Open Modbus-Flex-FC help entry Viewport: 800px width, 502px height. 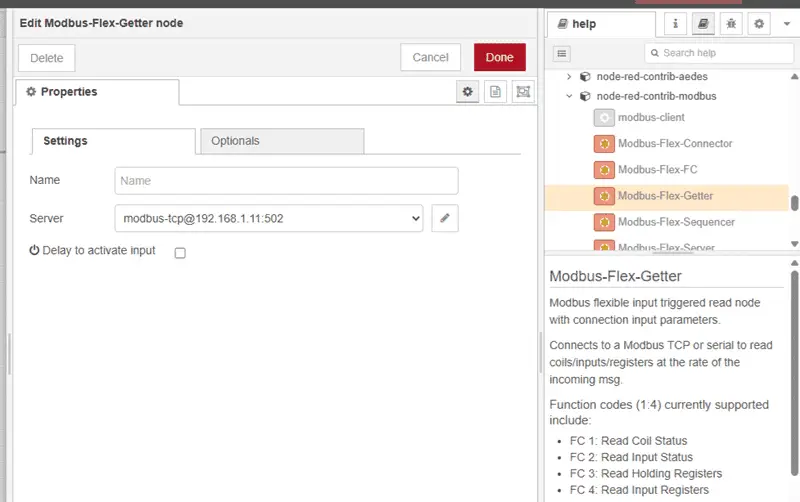coord(658,169)
